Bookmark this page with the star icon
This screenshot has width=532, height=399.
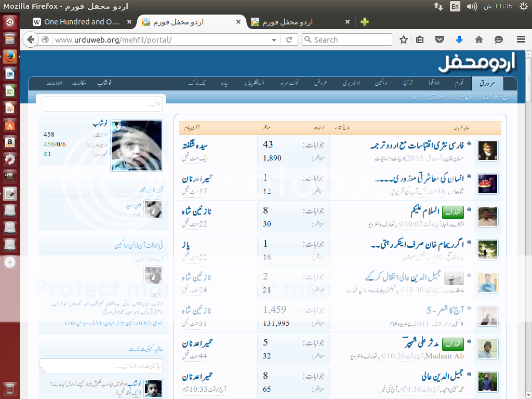click(x=404, y=40)
